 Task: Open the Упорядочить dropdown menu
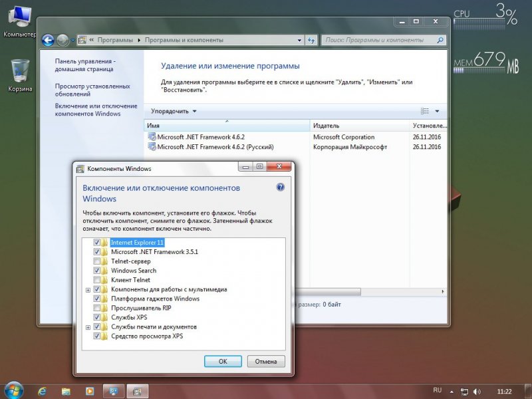point(174,111)
